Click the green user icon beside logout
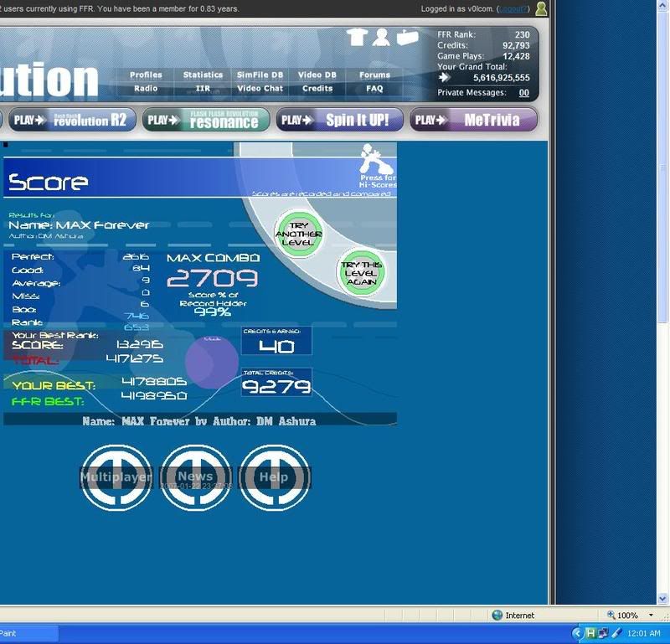The height and width of the screenshot is (644, 670). [541, 8]
